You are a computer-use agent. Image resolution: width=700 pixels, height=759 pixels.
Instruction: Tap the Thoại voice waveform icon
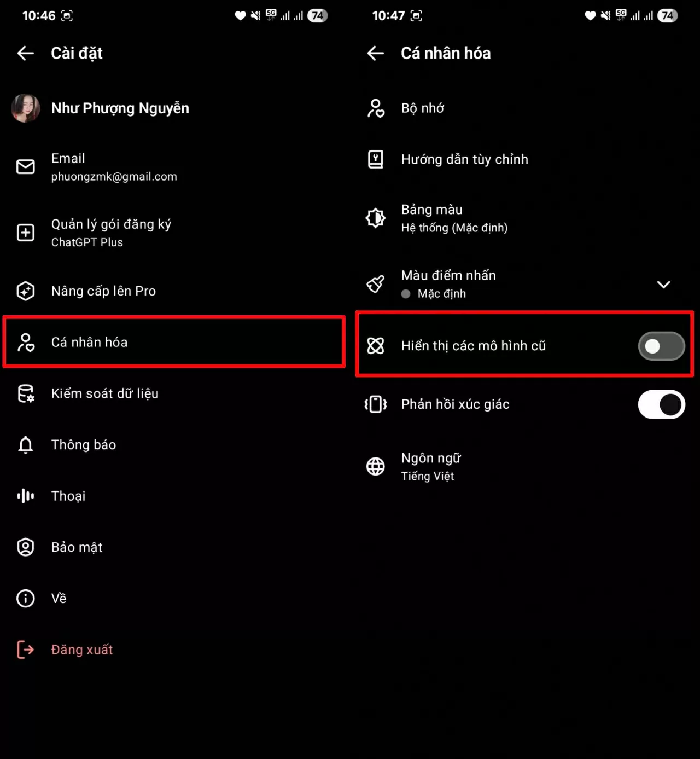[x=26, y=496]
